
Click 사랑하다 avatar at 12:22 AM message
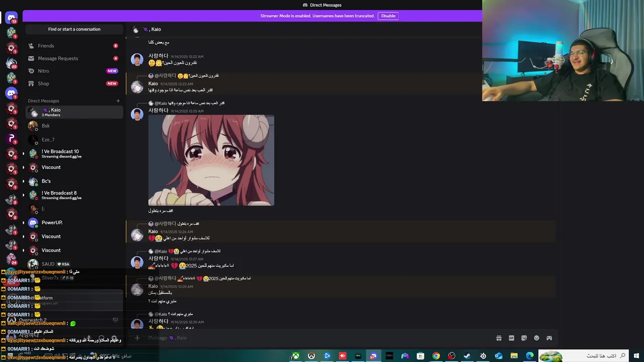tap(137, 59)
